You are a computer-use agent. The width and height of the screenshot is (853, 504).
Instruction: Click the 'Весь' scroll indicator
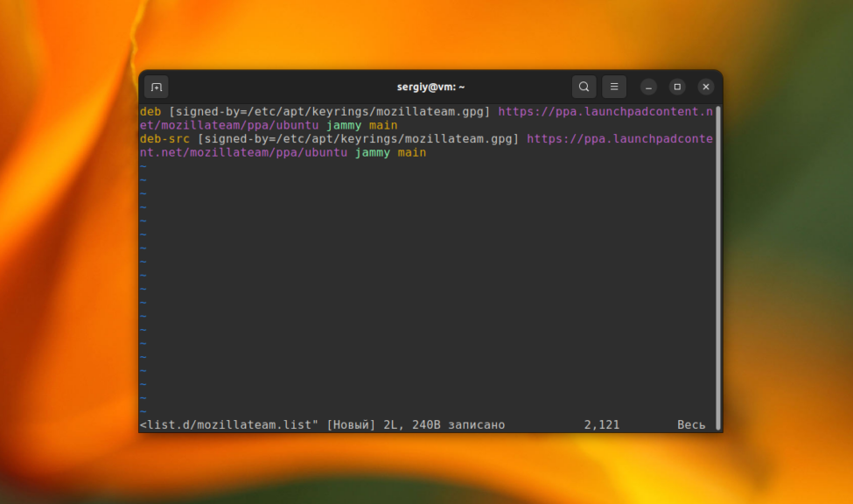pos(691,424)
